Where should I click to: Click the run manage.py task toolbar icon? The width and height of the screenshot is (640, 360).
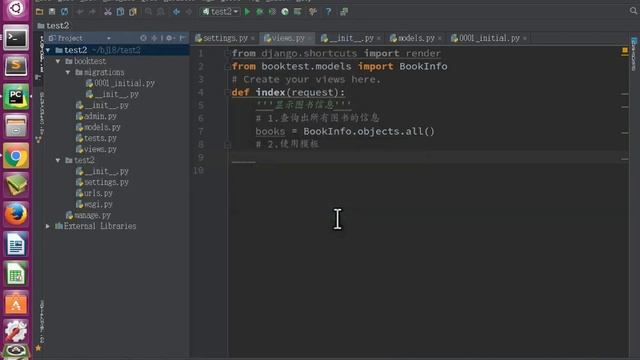click(298, 12)
